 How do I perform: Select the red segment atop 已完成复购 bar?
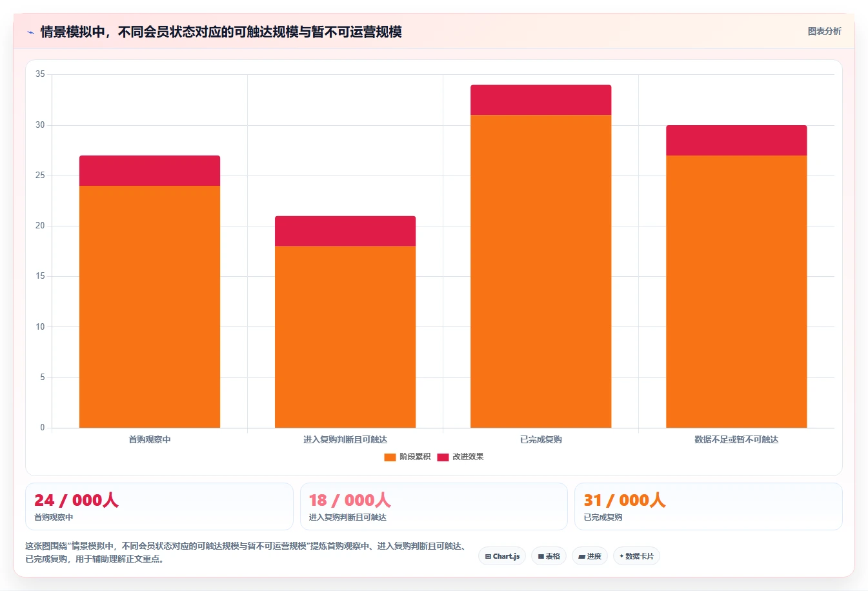541,100
